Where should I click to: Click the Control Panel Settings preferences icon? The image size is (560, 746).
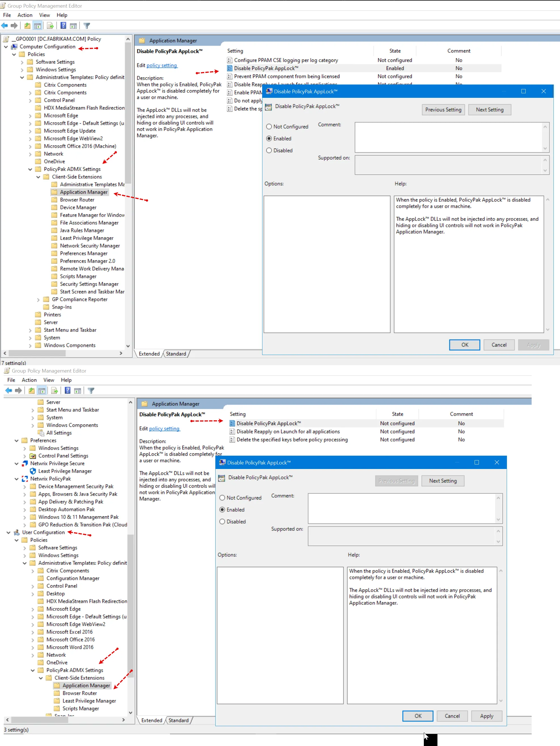pyautogui.click(x=33, y=456)
